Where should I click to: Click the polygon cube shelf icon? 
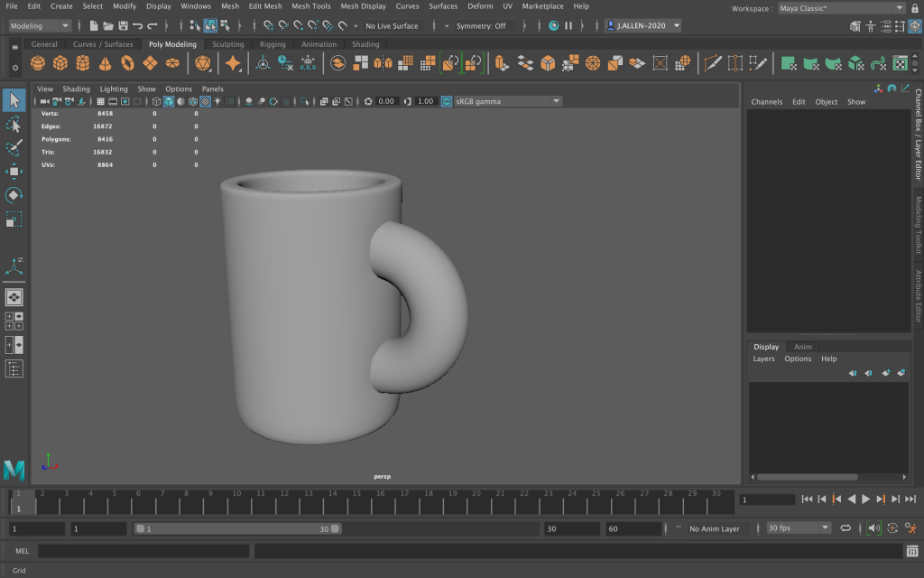point(60,63)
